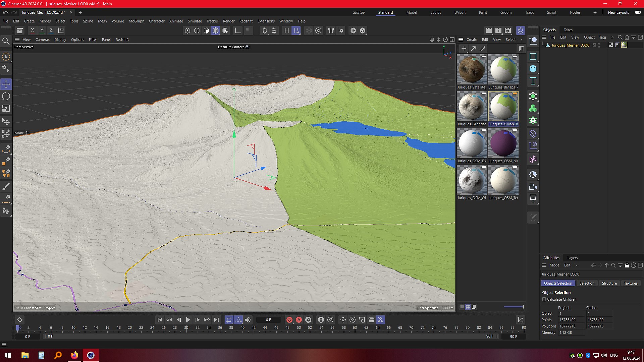The image size is (644, 362).
Task: Select the Rotate tool
Action: pyautogui.click(x=6, y=97)
